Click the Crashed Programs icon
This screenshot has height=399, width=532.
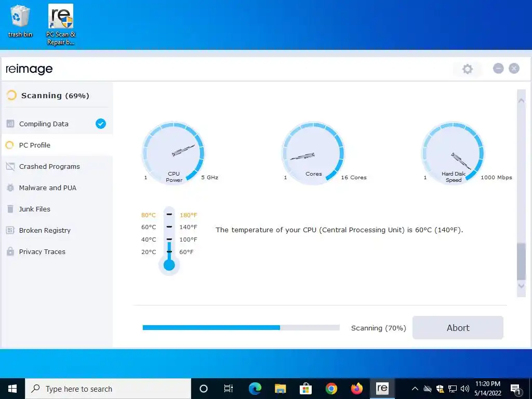point(10,167)
